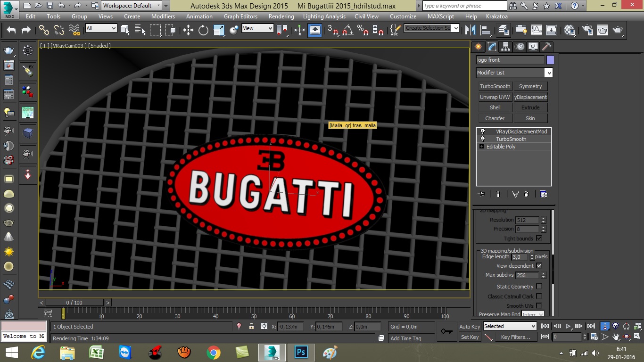Toggle TurboSmooth modifier lightbulb visibility
This screenshot has height=362, width=644.
[482, 139]
